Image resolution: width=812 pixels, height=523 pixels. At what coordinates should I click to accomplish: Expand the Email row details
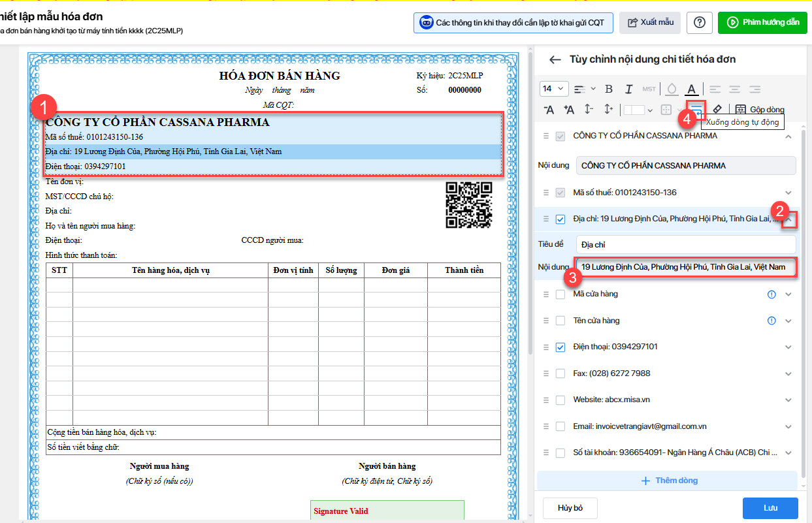tap(788, 426)
